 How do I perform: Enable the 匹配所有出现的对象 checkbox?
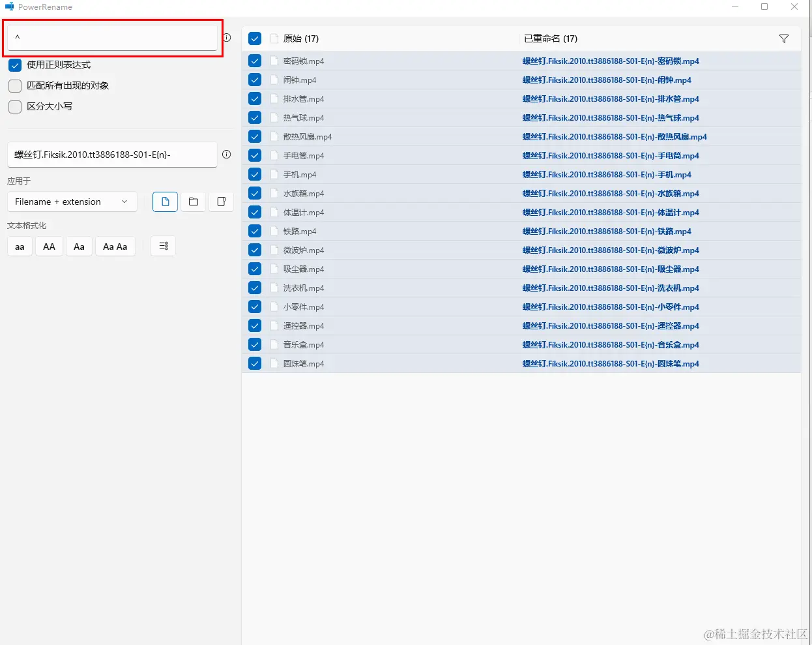pyautogui.click(x=15, y=86)
